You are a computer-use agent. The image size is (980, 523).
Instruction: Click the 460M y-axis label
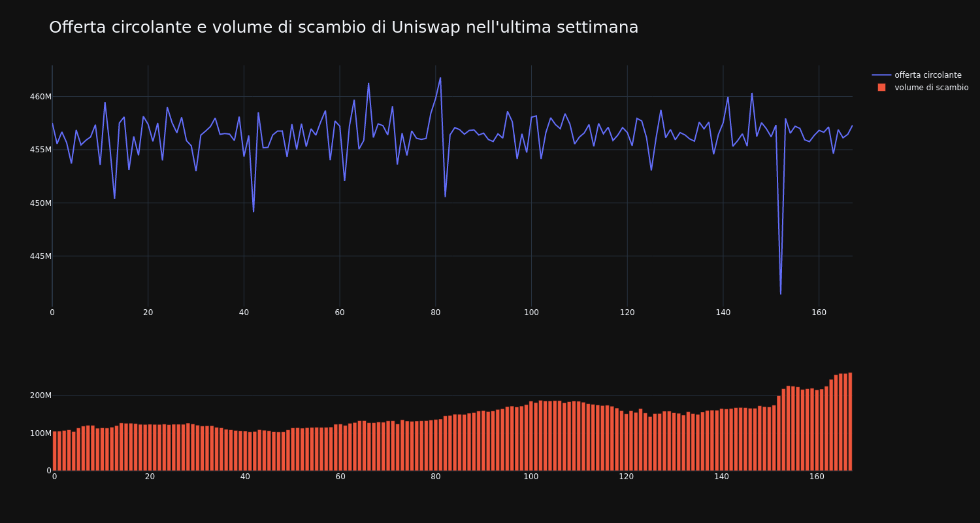41,97
